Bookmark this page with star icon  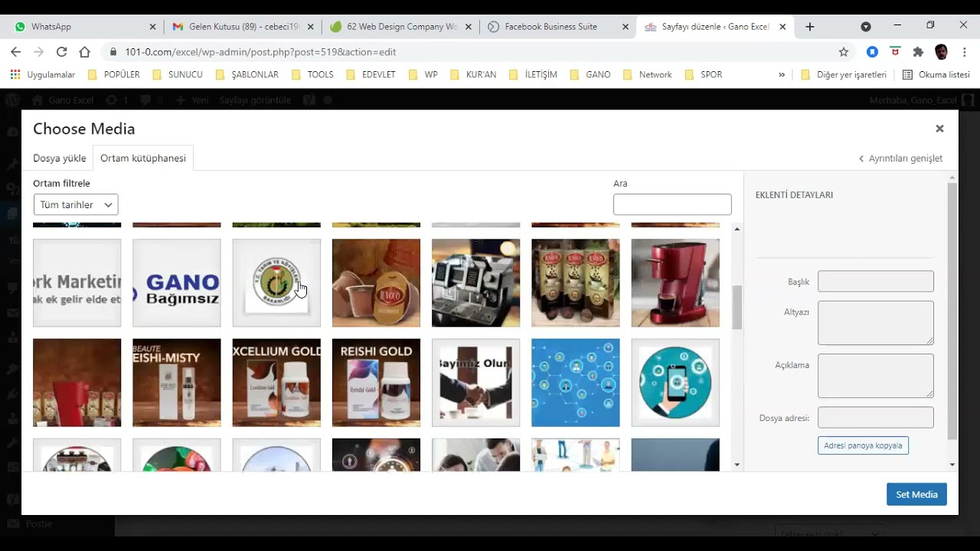(844, 52)
